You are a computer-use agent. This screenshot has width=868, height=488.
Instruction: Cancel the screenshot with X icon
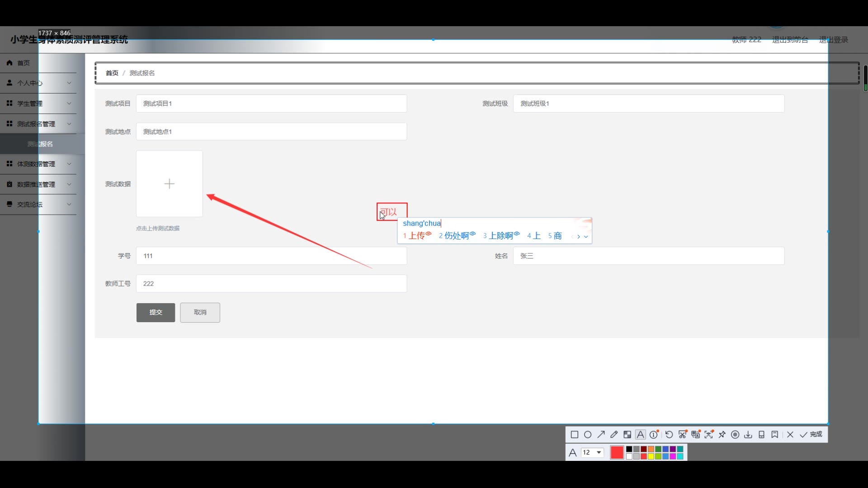click(790, 435)
